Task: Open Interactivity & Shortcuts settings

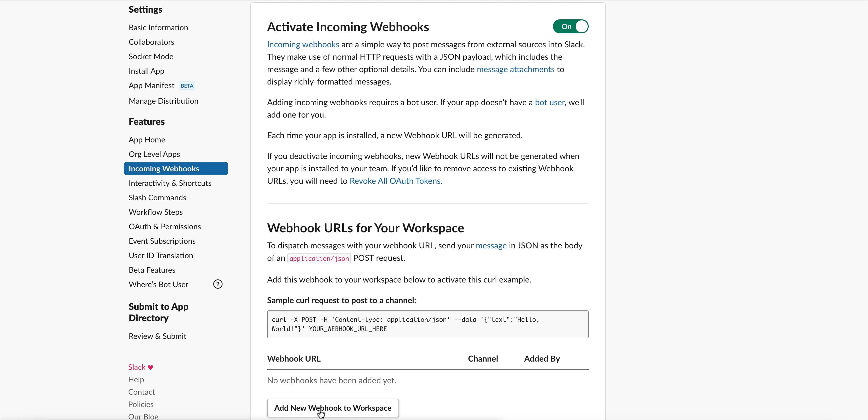Action: (170, 183)
